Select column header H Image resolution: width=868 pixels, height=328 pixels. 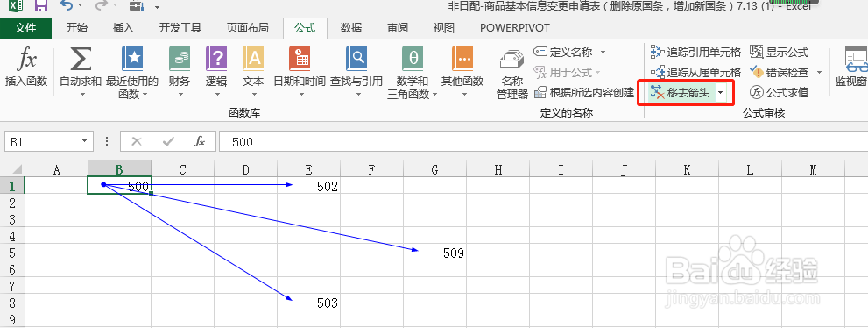pos(498,169)
